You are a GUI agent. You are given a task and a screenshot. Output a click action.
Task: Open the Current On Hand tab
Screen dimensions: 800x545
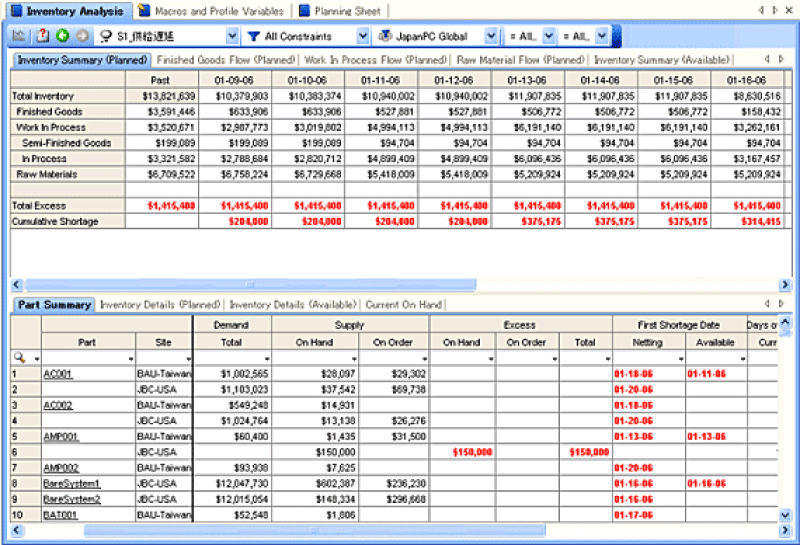(404, 305)
